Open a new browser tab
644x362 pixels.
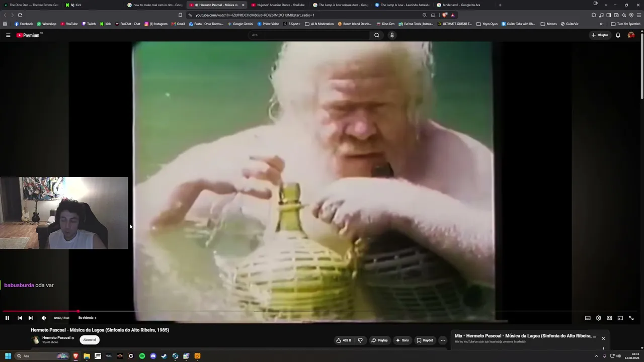500,5
